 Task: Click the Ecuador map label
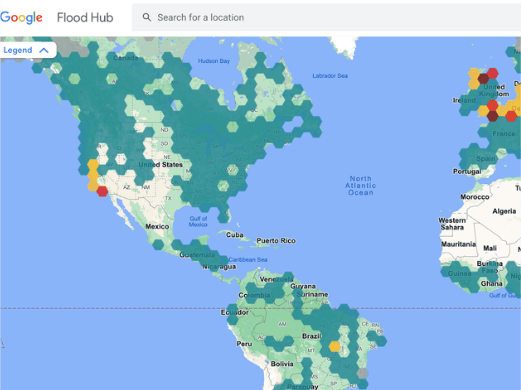235,313
